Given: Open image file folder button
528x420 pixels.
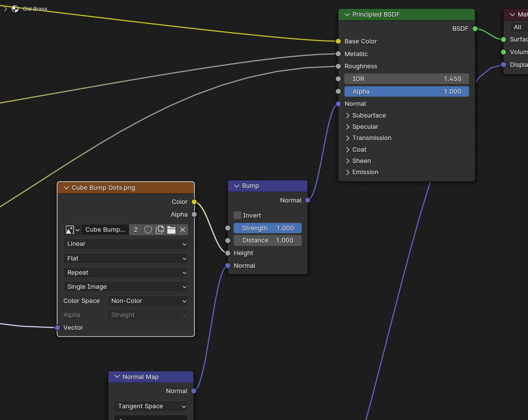Looking at the screenshot, I should click(171, 230).
